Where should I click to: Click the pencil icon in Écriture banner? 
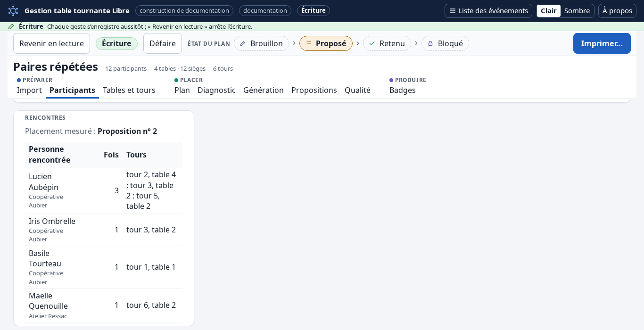pos(11,26)
